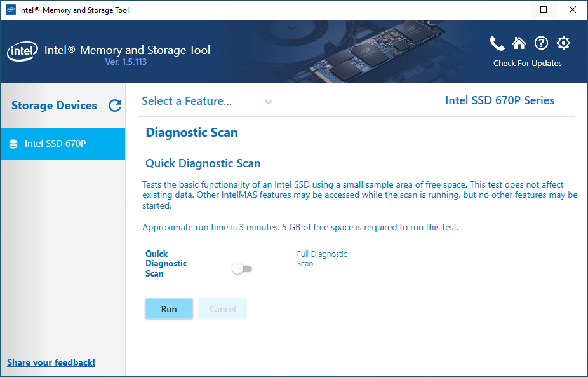Open the Check For Updates link
Screen dimensions: 588x377
tap(527, 63)
